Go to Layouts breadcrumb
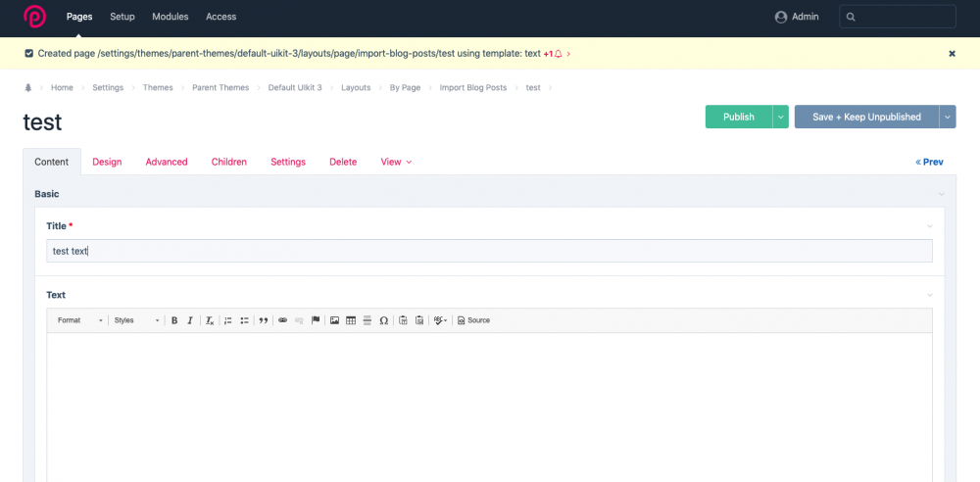The image size is (980, 482). (x=356, y=87)
